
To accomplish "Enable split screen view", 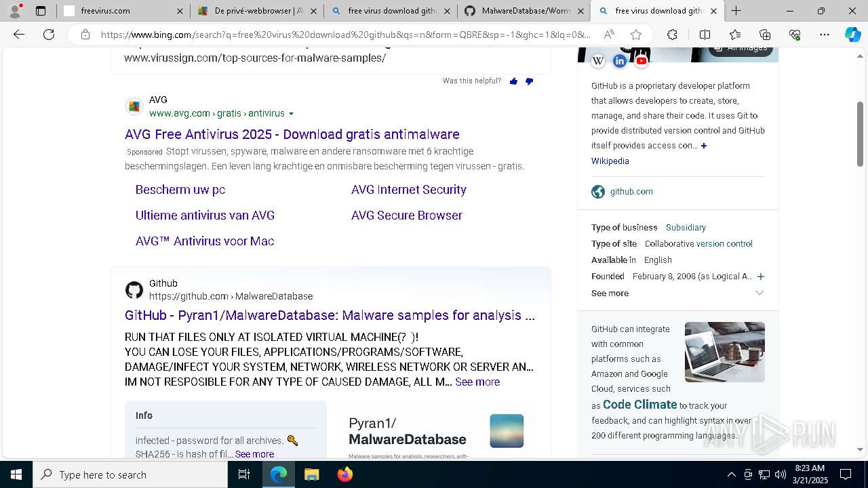I will [x=705, y=35].
